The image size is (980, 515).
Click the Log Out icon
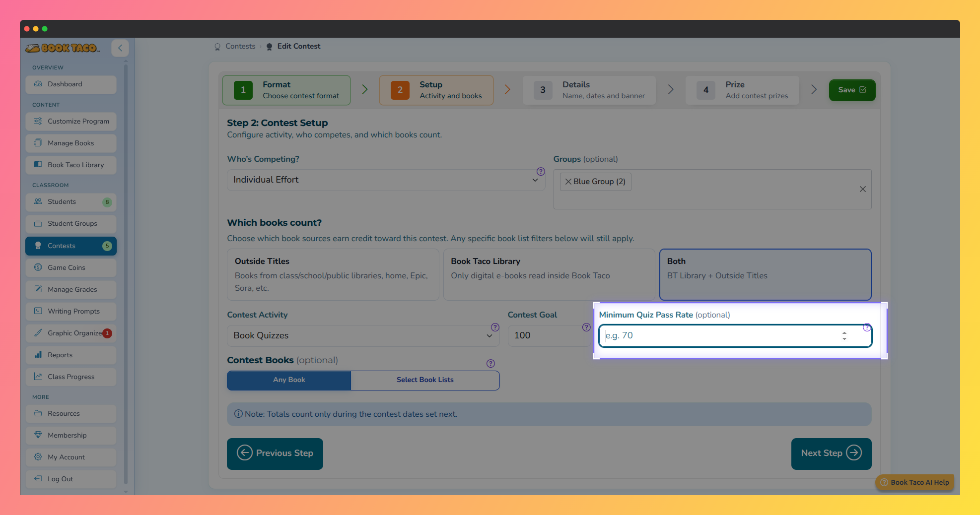click(x=38, y=479)
